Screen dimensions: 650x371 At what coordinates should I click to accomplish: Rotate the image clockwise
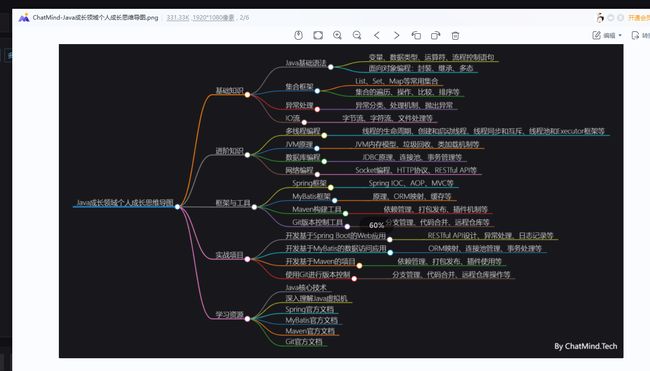(x=436, y=35)
